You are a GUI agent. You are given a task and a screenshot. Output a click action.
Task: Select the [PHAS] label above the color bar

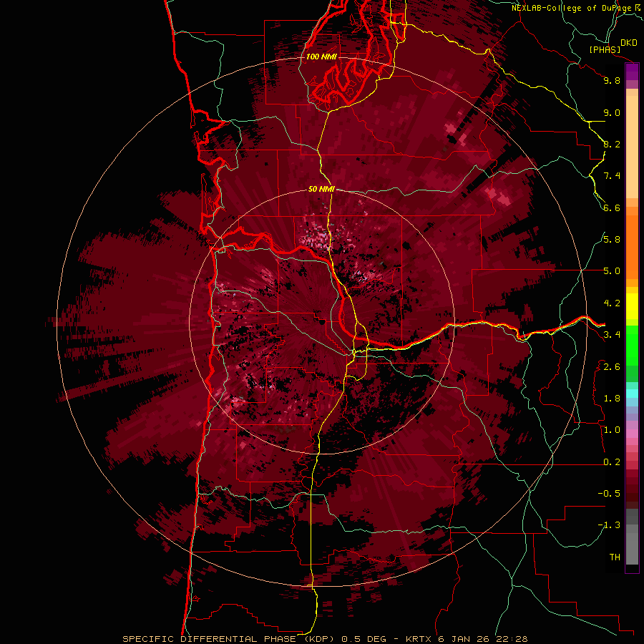605,49
